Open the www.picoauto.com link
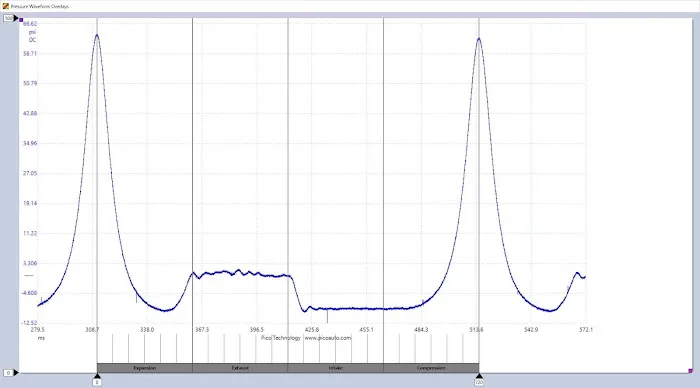This screenshot has height=388, width=700. coord(328,338)
